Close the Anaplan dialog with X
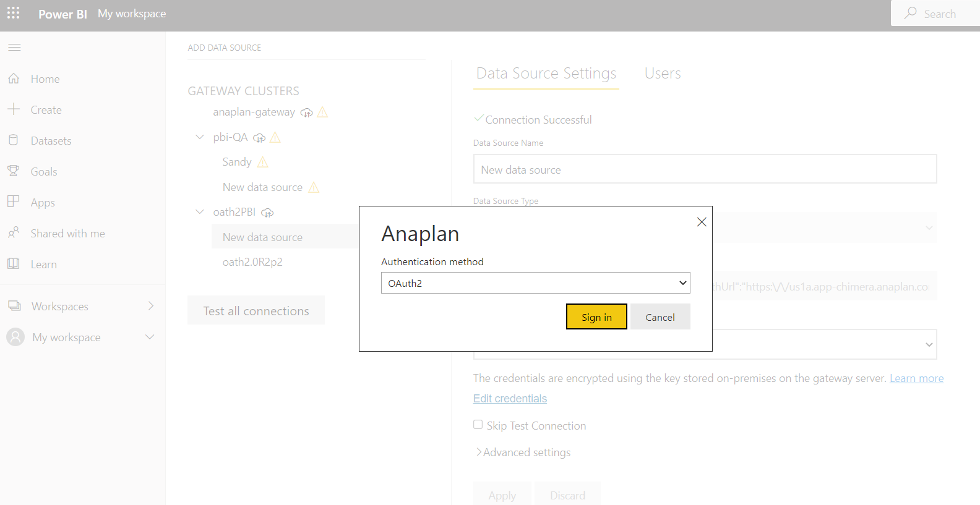Viewport: 980px width, 505px height. tap(702, 222)
